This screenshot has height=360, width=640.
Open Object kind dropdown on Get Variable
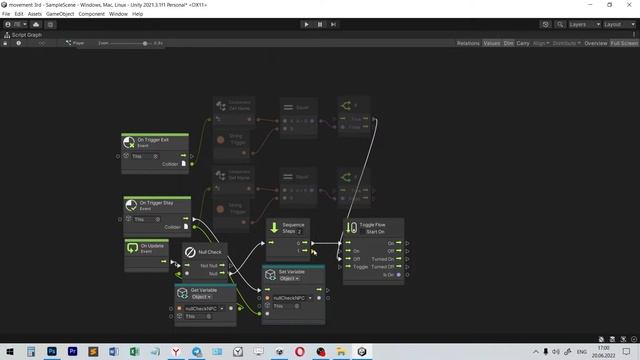[201, 297]
